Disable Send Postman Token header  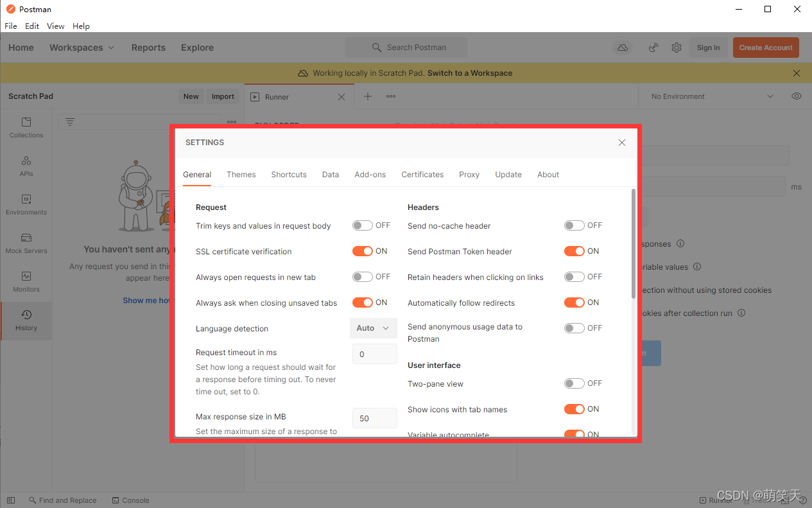click(x=574, y=251)
